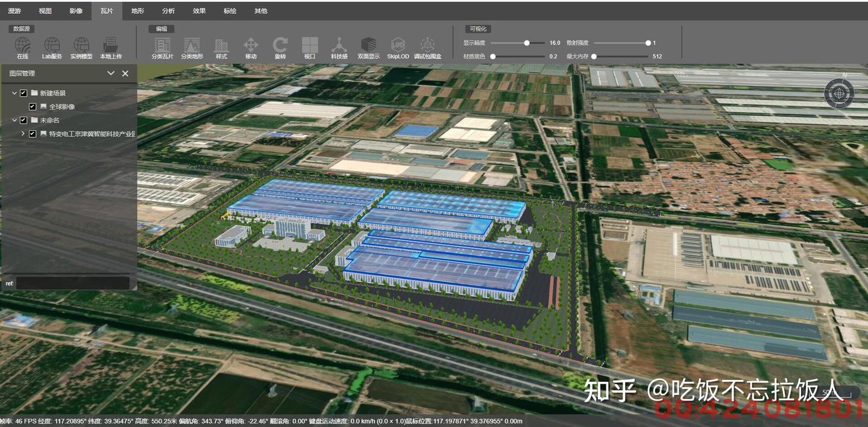Image resolution: width=868 pixels, height=427 pixels.
Task: Collapse the 新建场景 tree node
Action: click(x=14, y=93)
